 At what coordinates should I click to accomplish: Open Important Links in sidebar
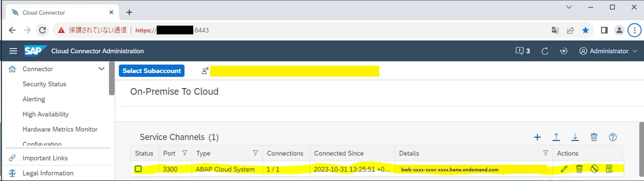[x=45, y=158]
